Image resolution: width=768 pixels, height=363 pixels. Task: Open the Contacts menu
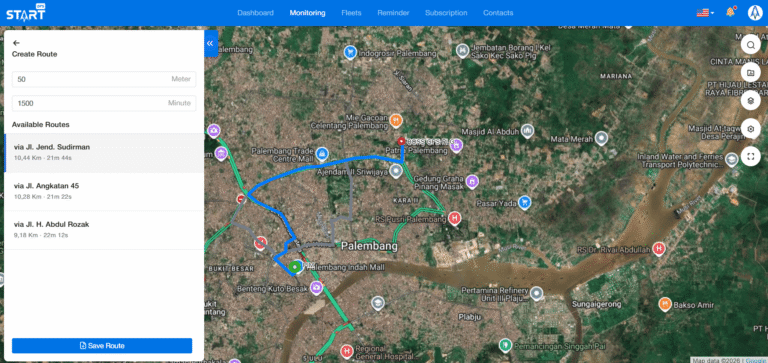pos(498,13)
